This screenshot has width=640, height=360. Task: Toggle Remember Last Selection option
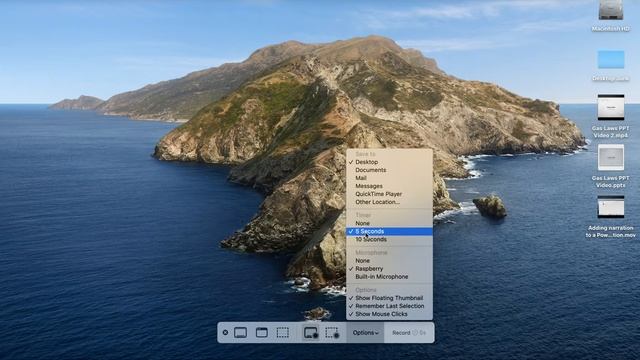pyautogui.click(x=389, y=306)
